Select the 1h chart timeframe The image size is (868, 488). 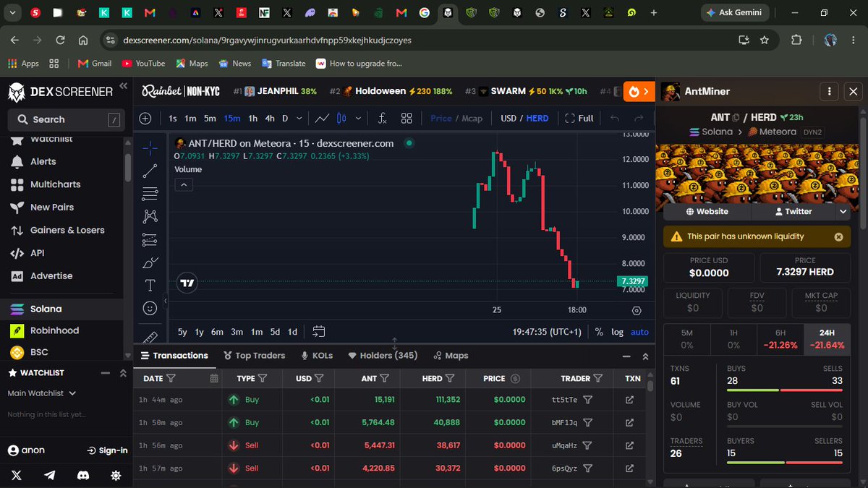point(252,119)
